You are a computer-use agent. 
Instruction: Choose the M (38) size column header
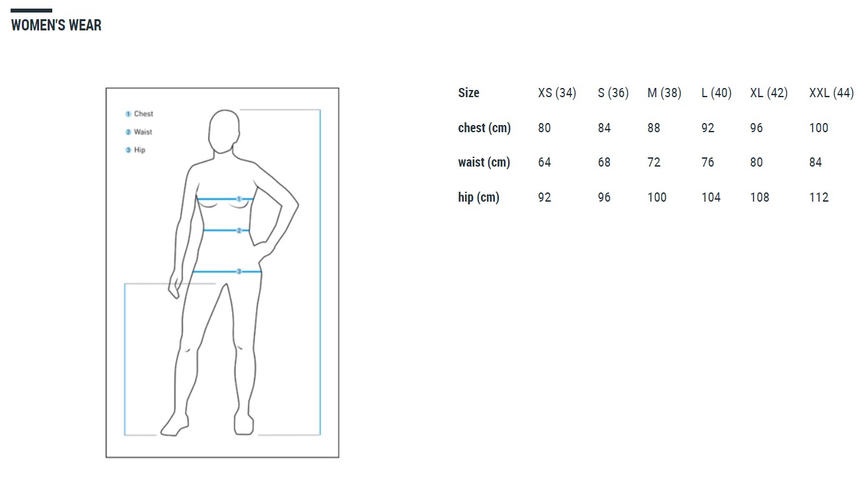pos(664,93)
